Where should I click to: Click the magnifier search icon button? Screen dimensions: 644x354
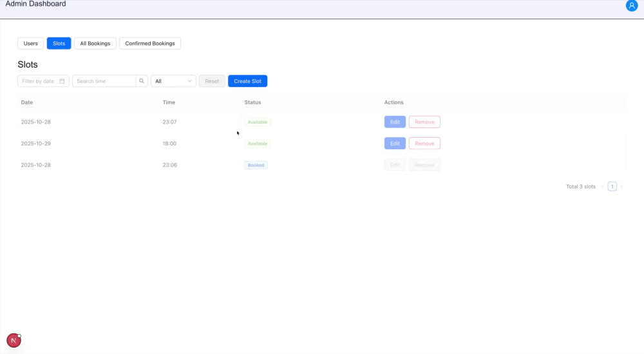142,81
